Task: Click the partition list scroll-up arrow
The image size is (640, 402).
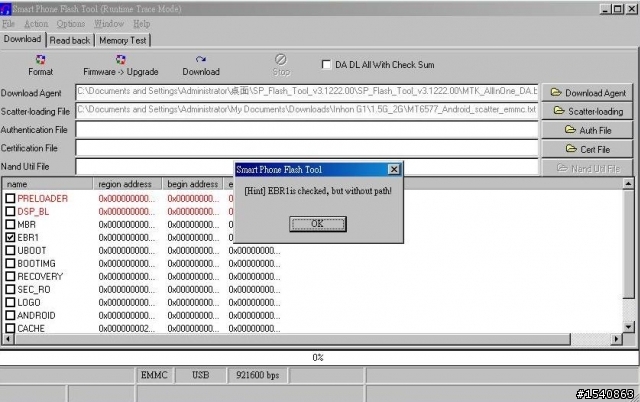Action: [629, 184]
